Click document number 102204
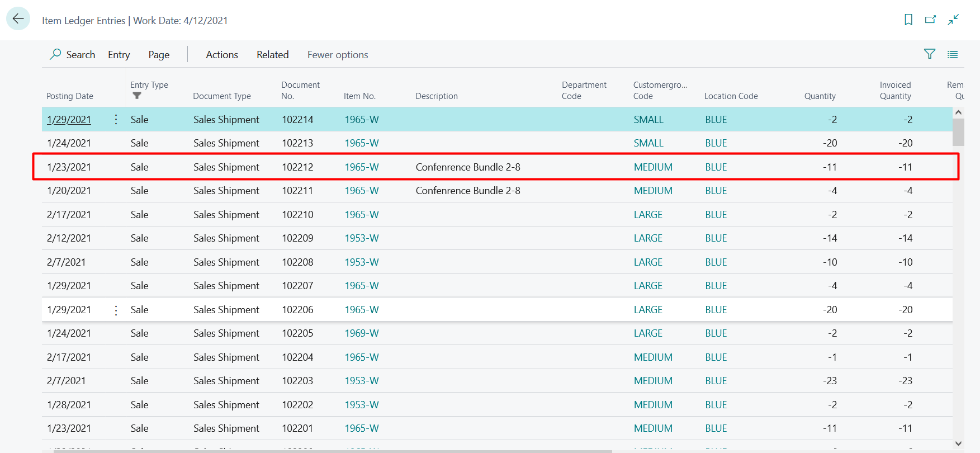 coord(297,357)
